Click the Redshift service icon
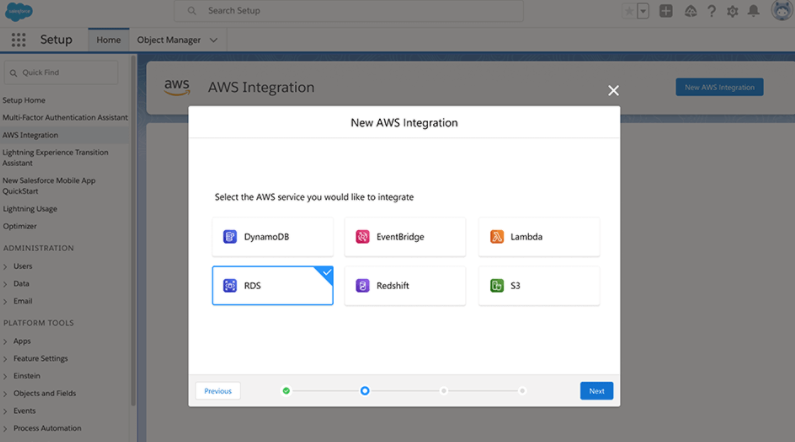The width and height of the screenshot is (795, 442). pyautogui.click(x=363, y=285)
